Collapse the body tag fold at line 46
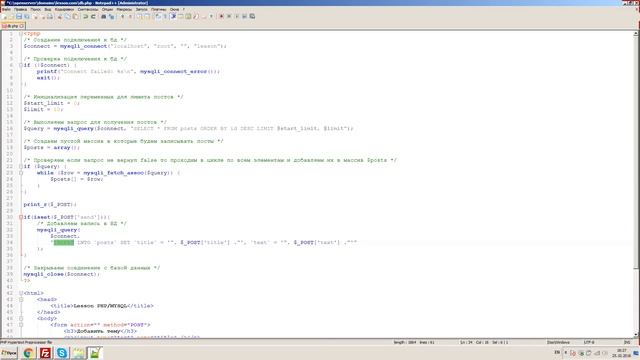 21,318
